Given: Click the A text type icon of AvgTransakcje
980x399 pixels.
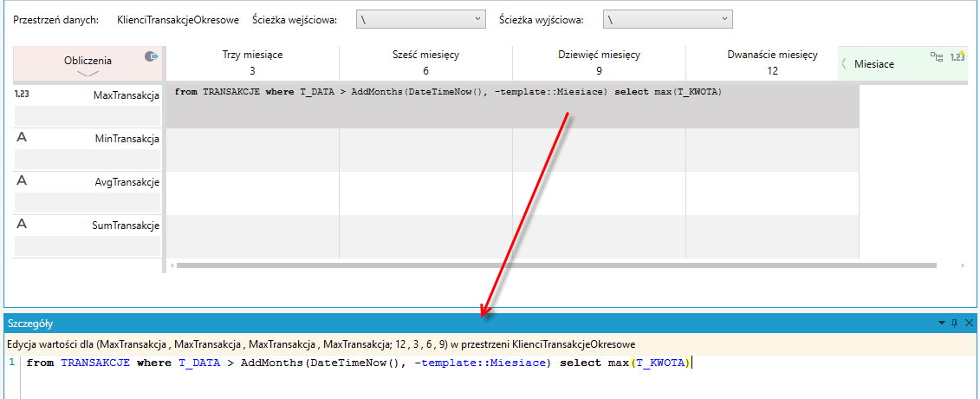Looking at the screenshot, I should (x=22, y=181).
